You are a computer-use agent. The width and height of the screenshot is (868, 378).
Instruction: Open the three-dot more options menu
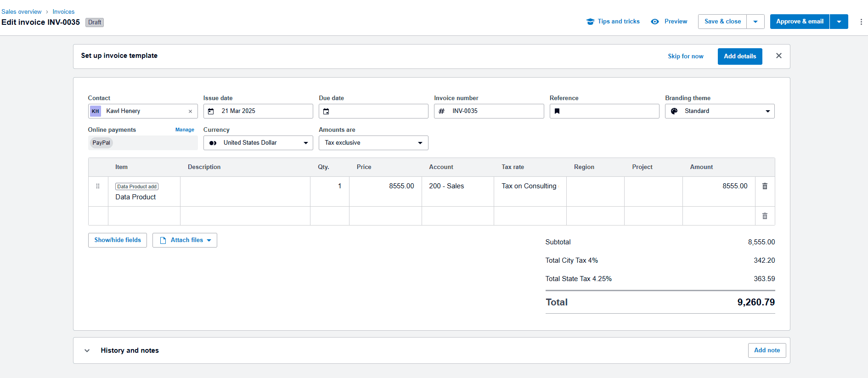pyautogui.click(x=861, y=22)
